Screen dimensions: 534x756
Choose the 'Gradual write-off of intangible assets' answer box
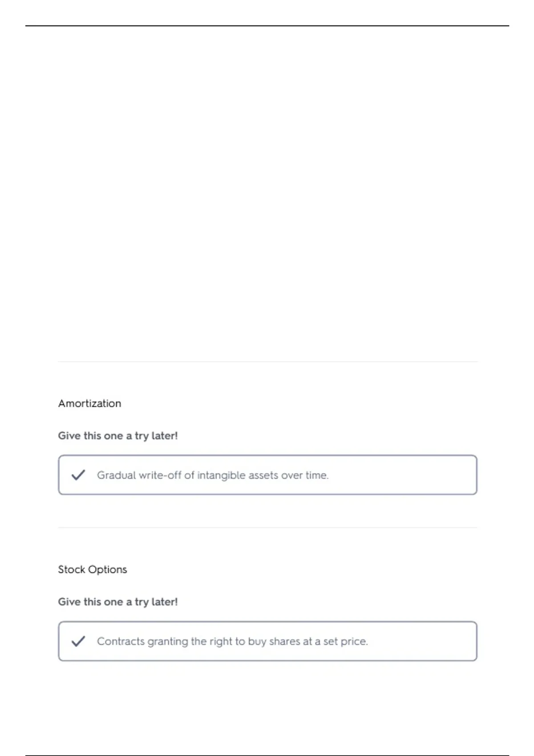click(x=267, y=475)
